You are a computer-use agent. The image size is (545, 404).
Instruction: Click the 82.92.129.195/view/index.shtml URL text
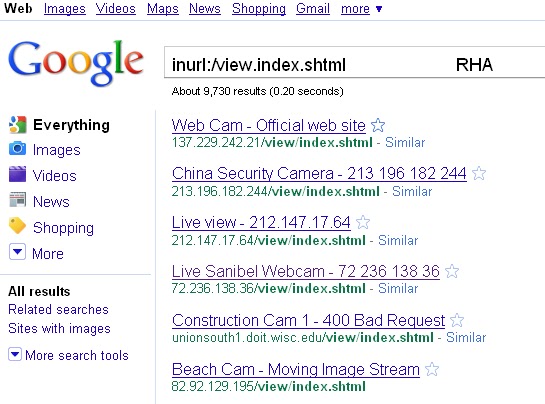[269, 387]
